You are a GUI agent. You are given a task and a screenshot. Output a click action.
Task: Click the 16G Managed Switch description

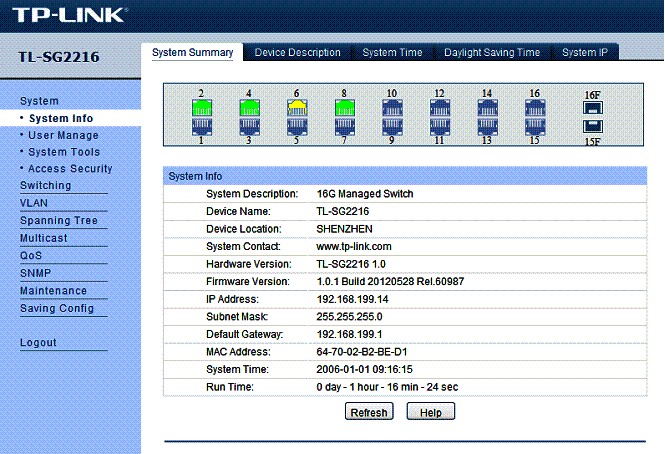(x=365, y=194)
